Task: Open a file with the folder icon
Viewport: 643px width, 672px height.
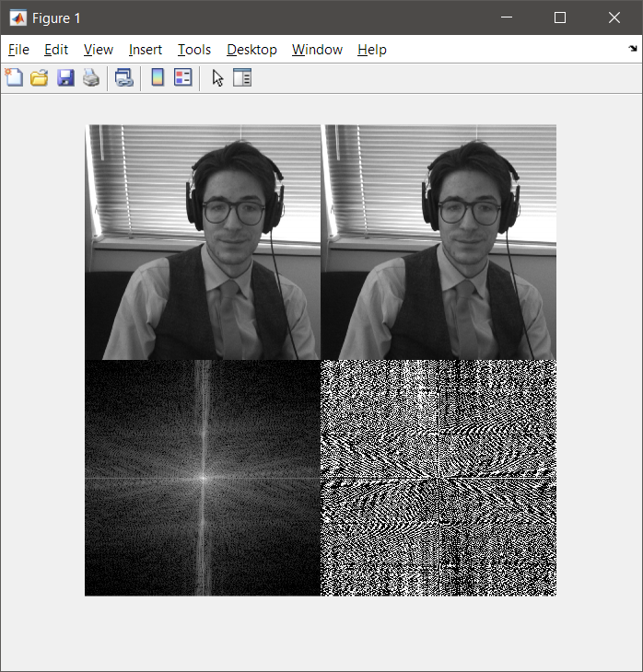Action: click(40, 78)
